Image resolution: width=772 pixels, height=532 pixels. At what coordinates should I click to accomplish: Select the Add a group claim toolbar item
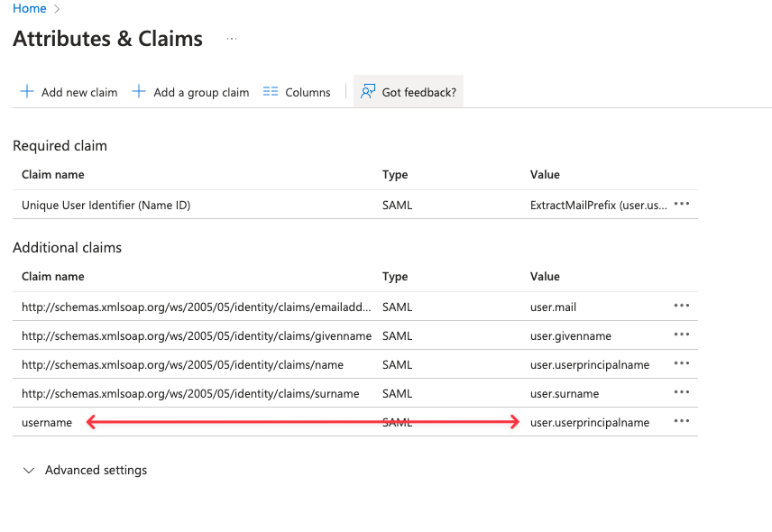(x=201, y=92)
